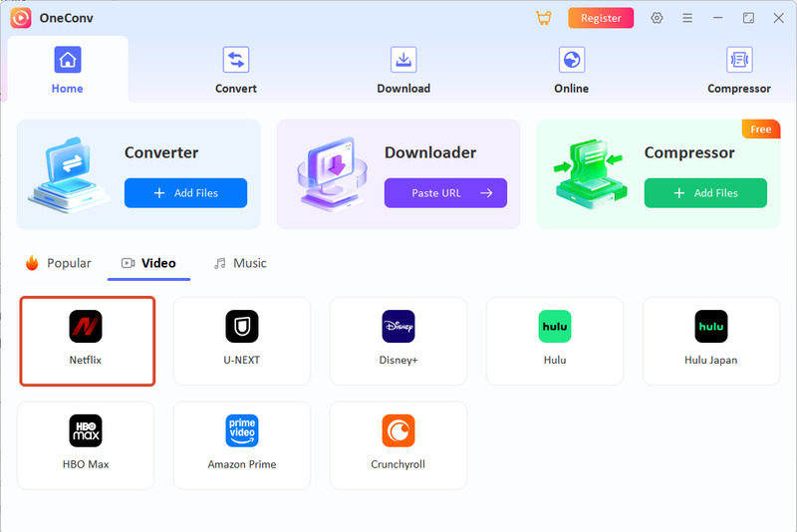
Task: Click the green Compressor illustration
Action: [x=591, y=174]
